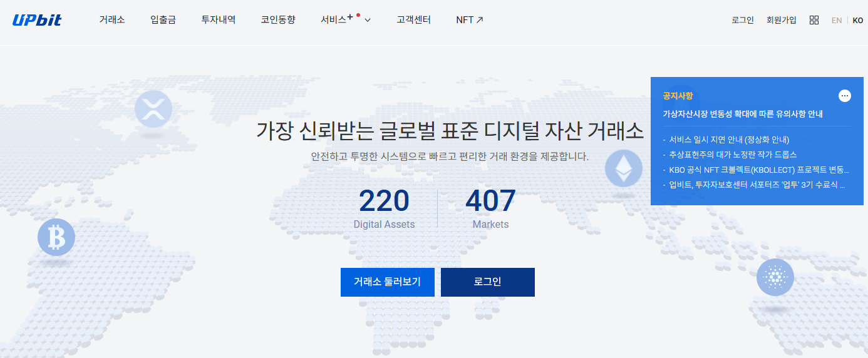This screenshot has height=358, width=868.
Task: Open the 고객센터 menu
Action: pos(414,20)
